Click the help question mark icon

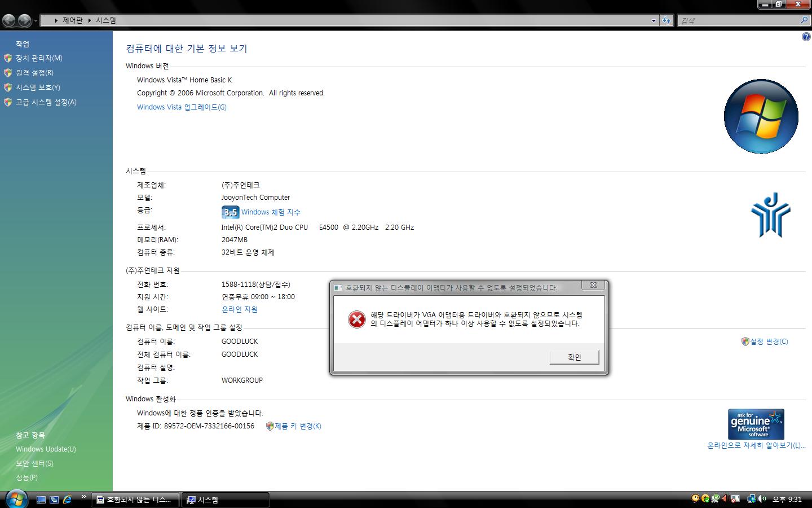tap(806, 37)
